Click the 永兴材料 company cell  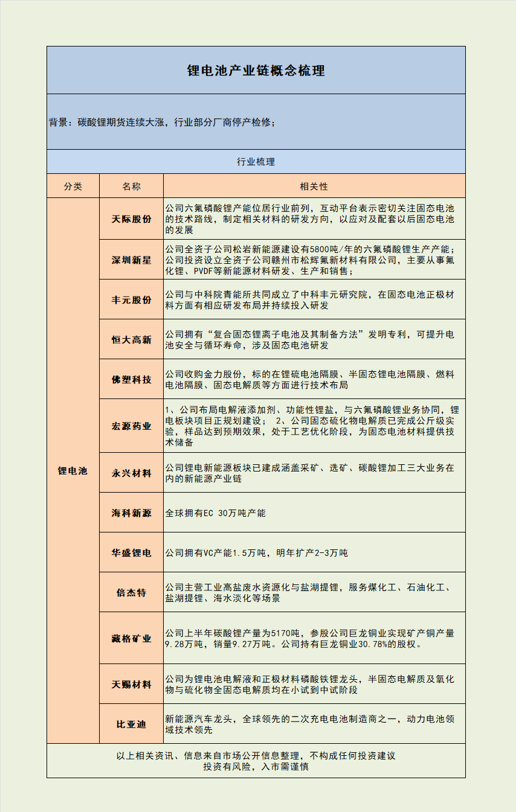point(131,473)
